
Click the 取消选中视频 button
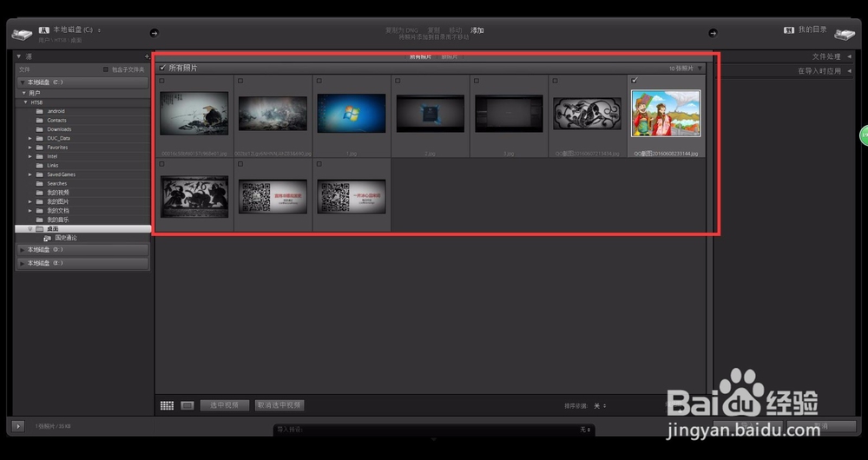point(279,405)
